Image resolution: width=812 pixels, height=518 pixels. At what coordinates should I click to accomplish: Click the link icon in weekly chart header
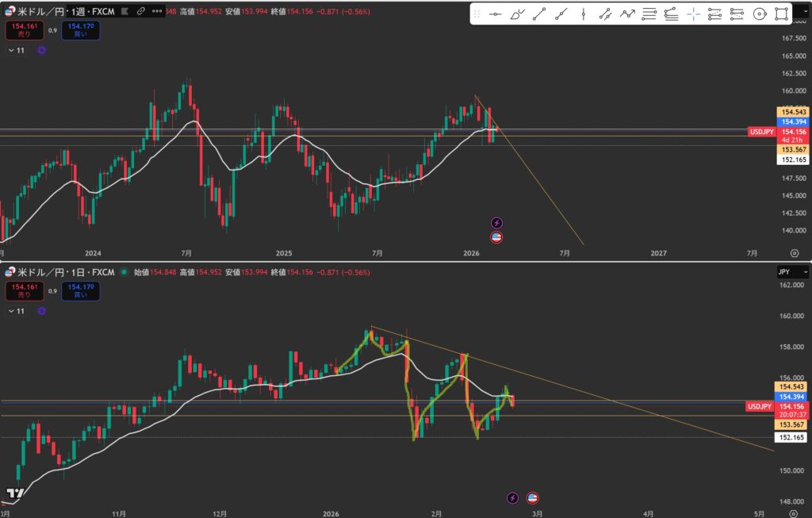click(x=140, y=11)
